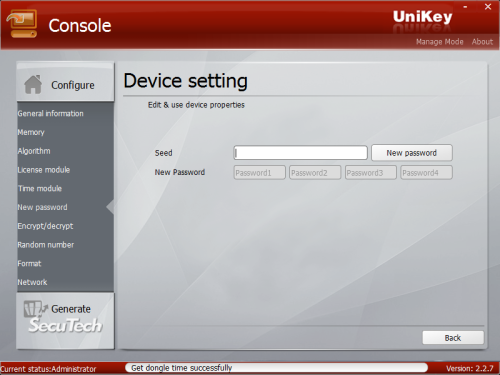
Task: Click the Password2 field
Action: pyautogui.click(x=315, y=173)
